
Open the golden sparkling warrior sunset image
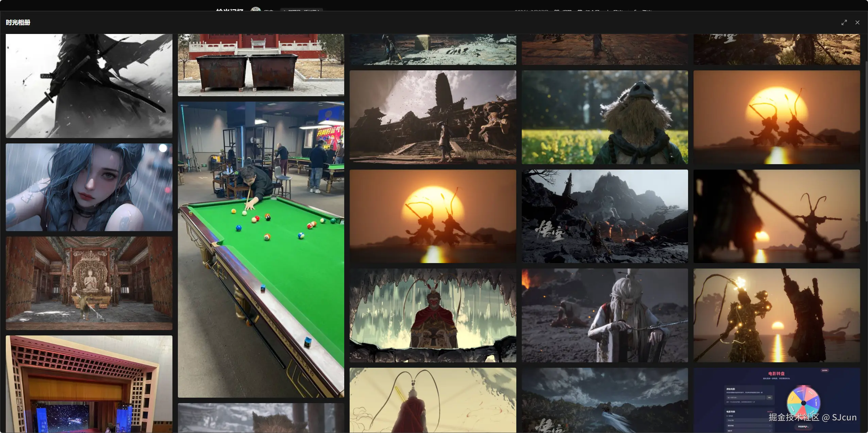(x=777, y=315)
